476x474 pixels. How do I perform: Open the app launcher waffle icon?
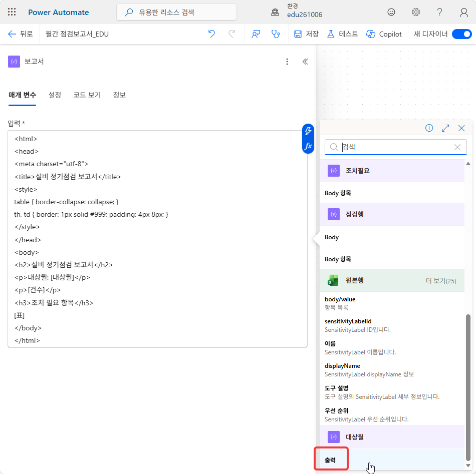tap(12, 12)
